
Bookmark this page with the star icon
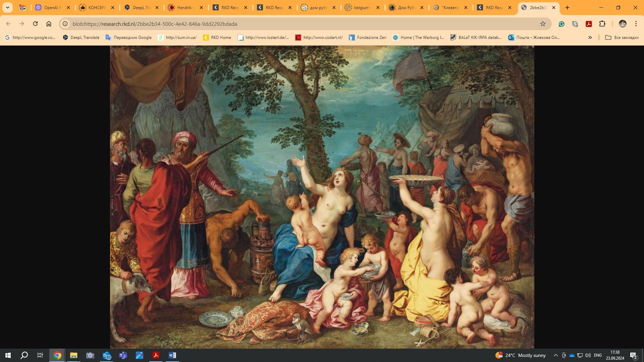[543, 24]
